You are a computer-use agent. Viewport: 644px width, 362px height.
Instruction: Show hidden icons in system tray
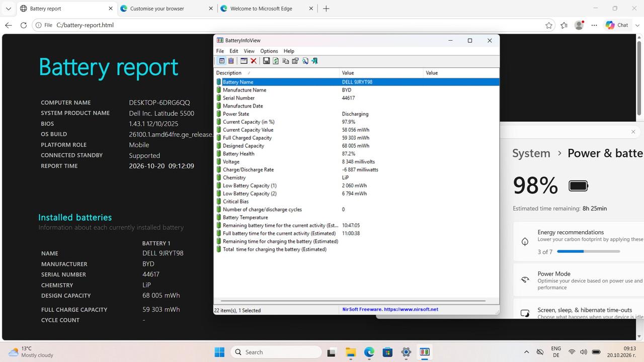[x=526, y=352]
